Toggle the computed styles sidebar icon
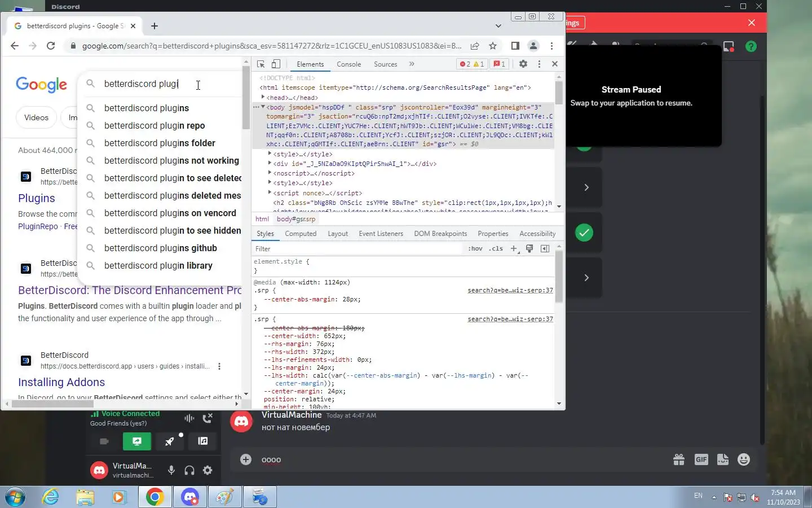812x508 pixels. 545,248
